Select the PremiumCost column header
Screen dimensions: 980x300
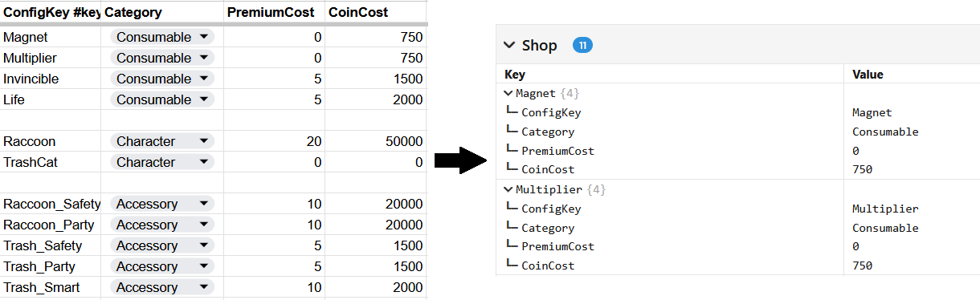(x=274, y=12)
